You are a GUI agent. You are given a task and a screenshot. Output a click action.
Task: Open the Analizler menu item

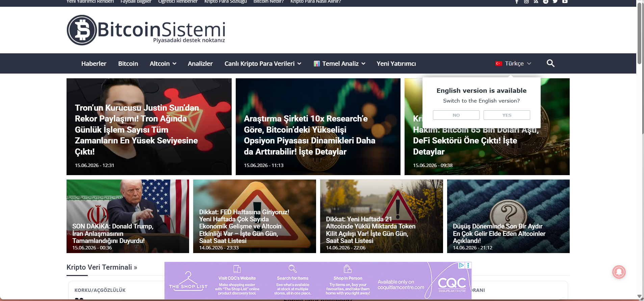pos(200,63)
